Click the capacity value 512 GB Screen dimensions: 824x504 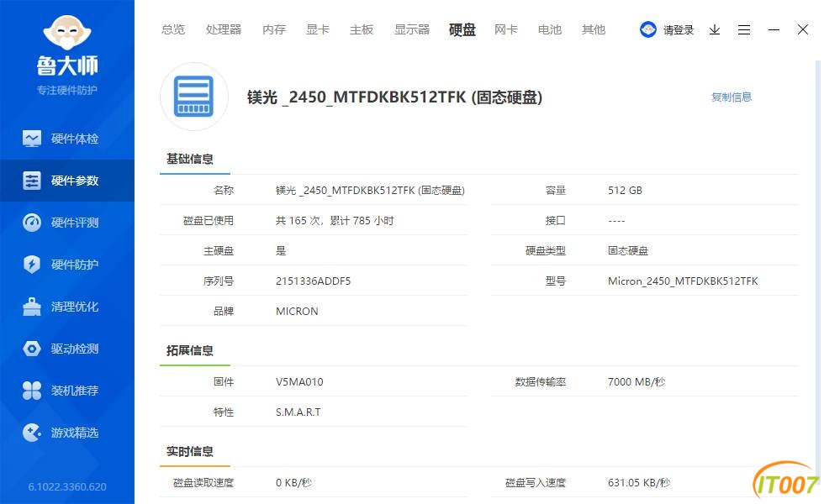tap(625, 190)
